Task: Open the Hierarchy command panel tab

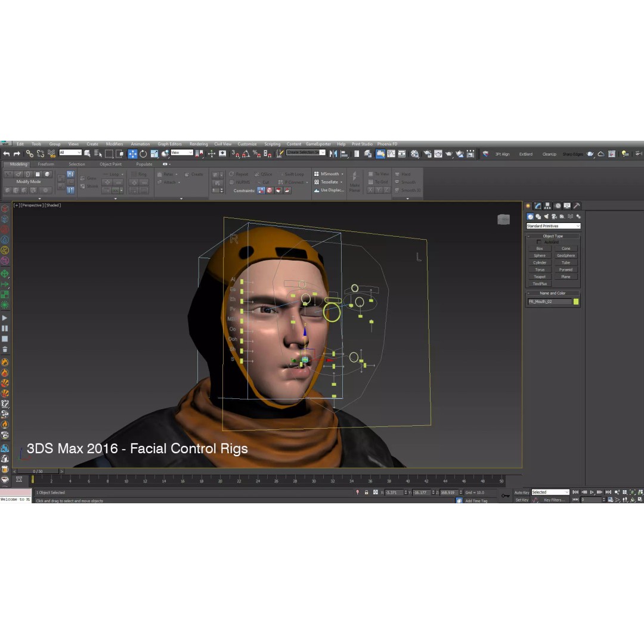Action: (547, 206)
